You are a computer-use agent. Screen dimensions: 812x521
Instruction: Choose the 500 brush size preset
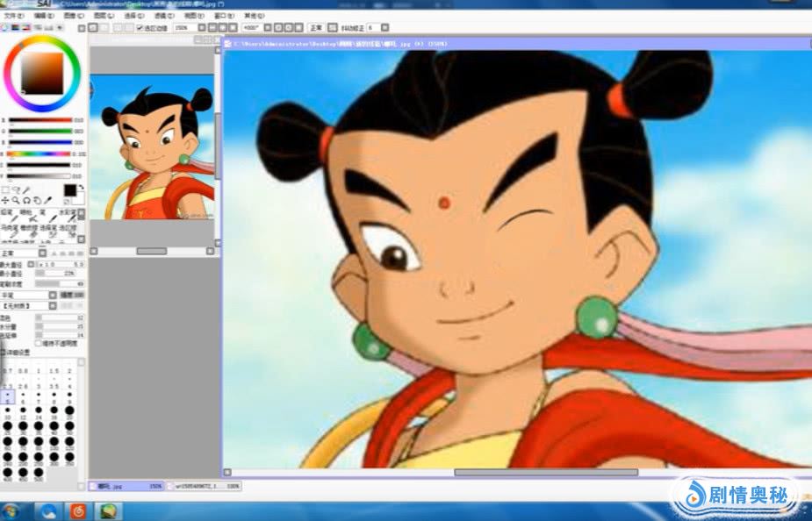point(37,471)
